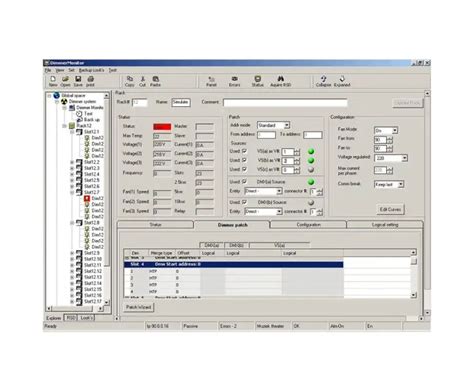Click the VS(a) as VR spinner arrows
Image resolution: width=474 pixels, height=389 pixels.
point(297,152)
